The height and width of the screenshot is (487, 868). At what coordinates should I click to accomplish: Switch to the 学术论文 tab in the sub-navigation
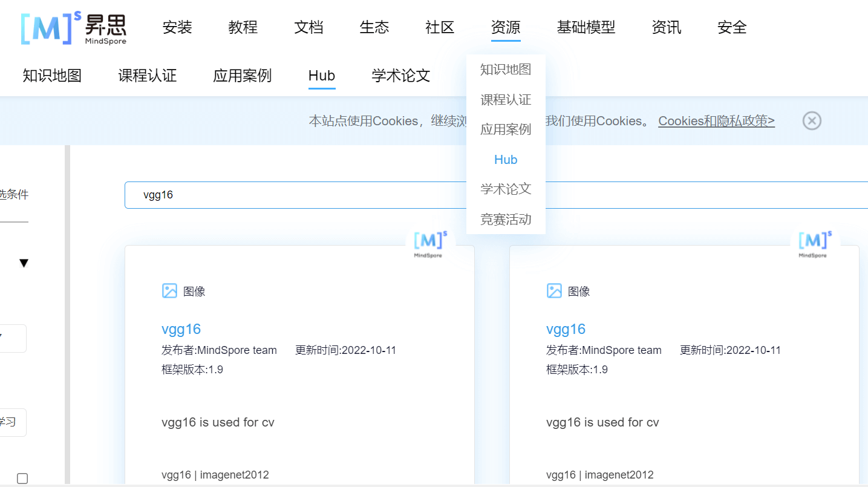401,76
